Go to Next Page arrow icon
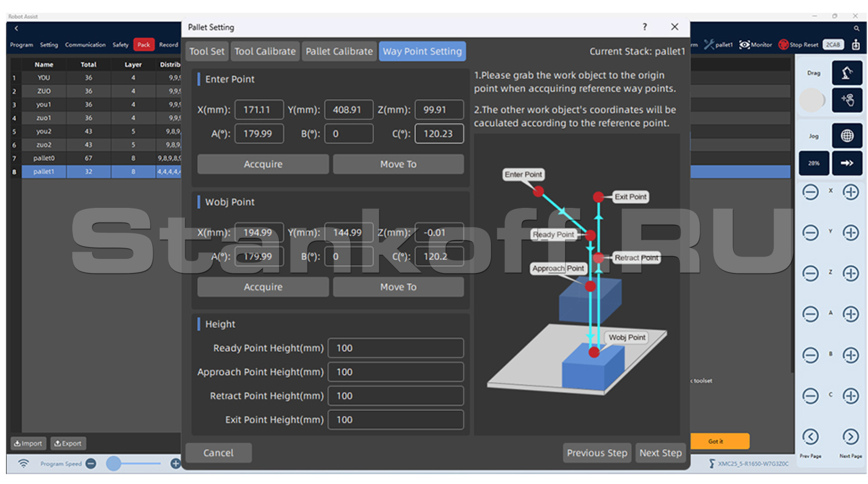 coord(850,437)
